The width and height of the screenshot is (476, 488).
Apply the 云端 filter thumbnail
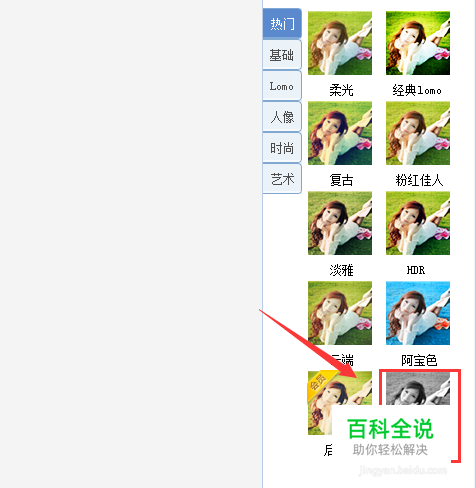(x=340, y=313)
